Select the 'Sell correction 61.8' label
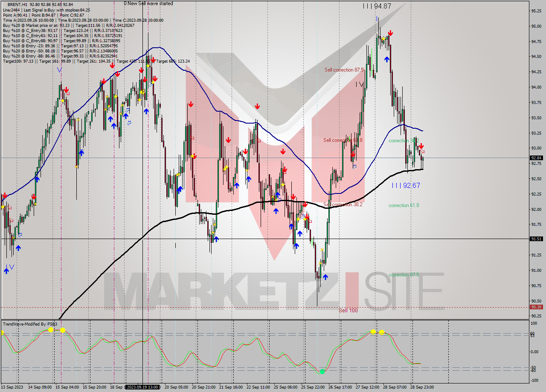This screenshot has height=392, width=546. point(343,140)
